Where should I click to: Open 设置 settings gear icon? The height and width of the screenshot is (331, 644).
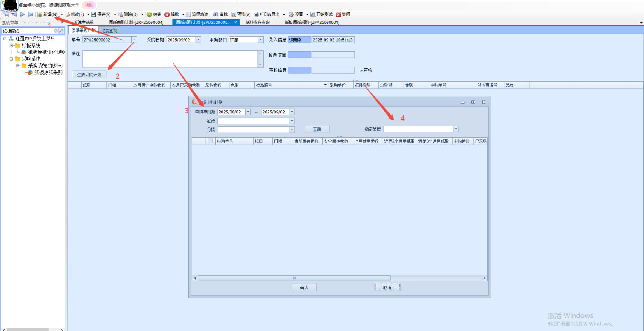291,14
